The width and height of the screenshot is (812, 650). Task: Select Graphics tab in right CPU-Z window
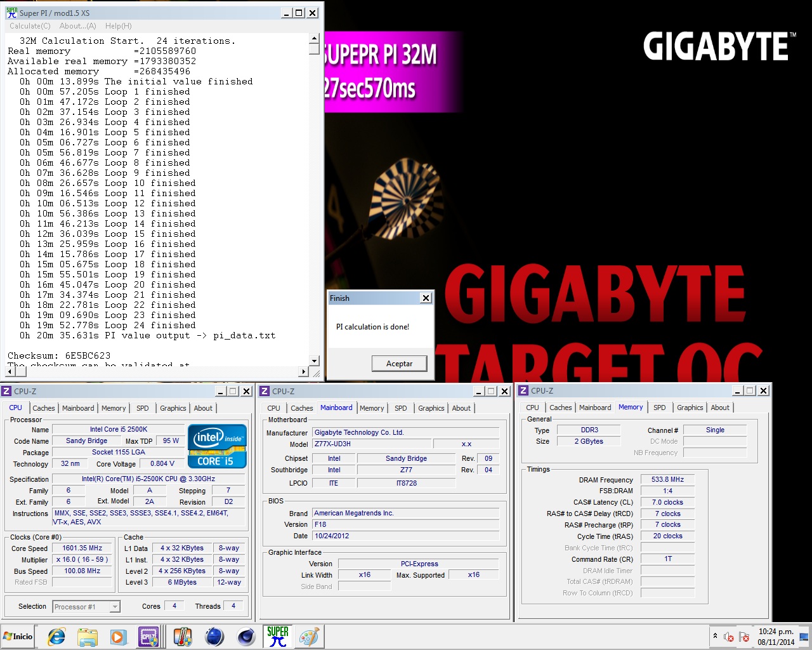click(x=690, y=408)
